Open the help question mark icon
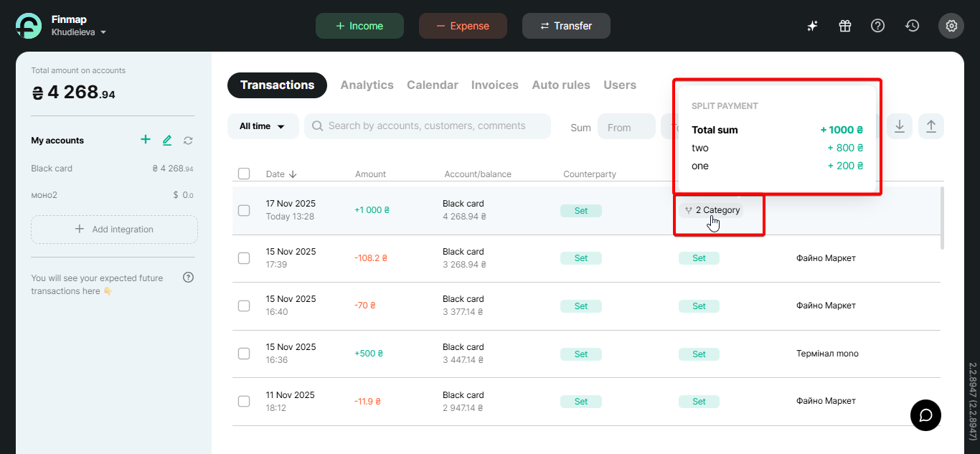Viewport: 980px width, 454px height. (877, 26)
